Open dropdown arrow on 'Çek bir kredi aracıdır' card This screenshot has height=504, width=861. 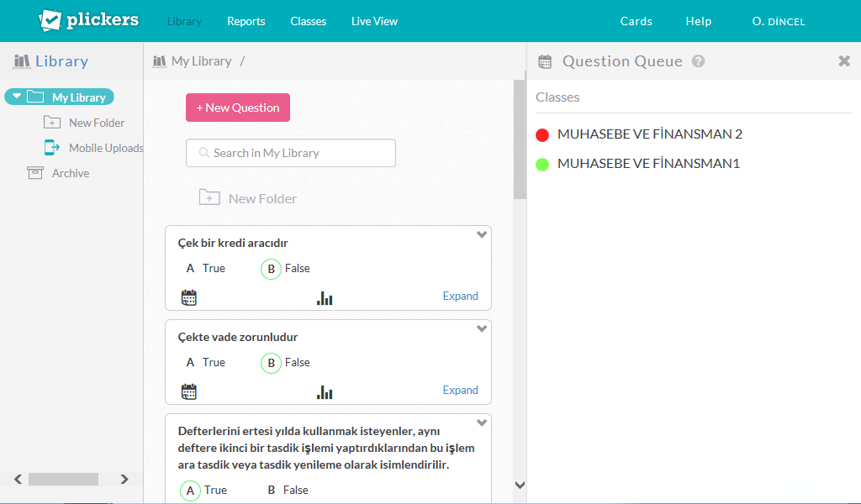pyautogui.click(x=482, y=235)
